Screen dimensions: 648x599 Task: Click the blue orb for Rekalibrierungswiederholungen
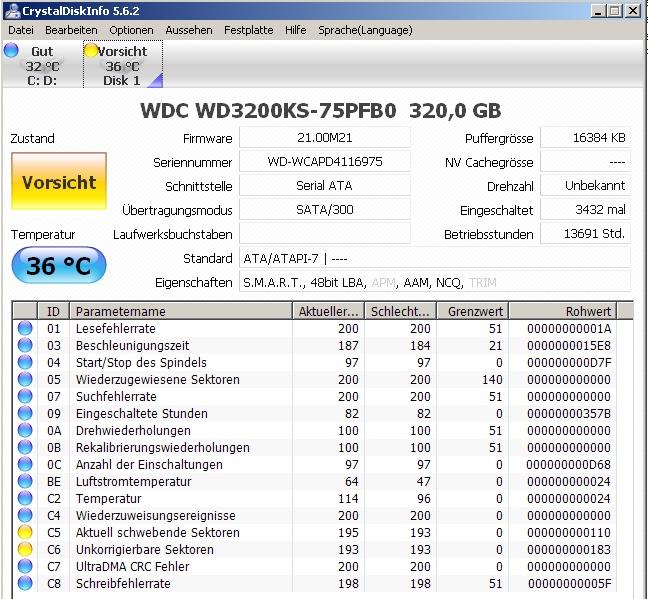[25, 447]
